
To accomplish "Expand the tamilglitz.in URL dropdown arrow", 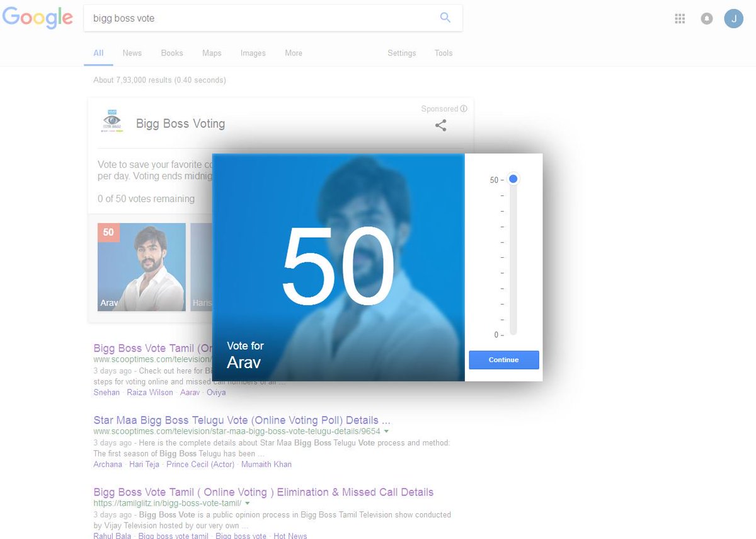I will [x=248, y=503].
